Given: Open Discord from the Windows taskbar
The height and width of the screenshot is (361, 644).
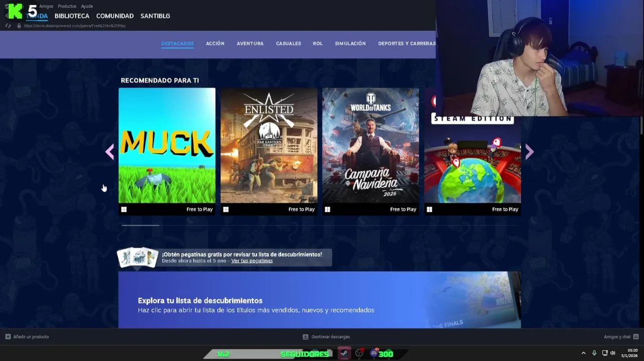Looking at the screenshot, I should [373, 353].
